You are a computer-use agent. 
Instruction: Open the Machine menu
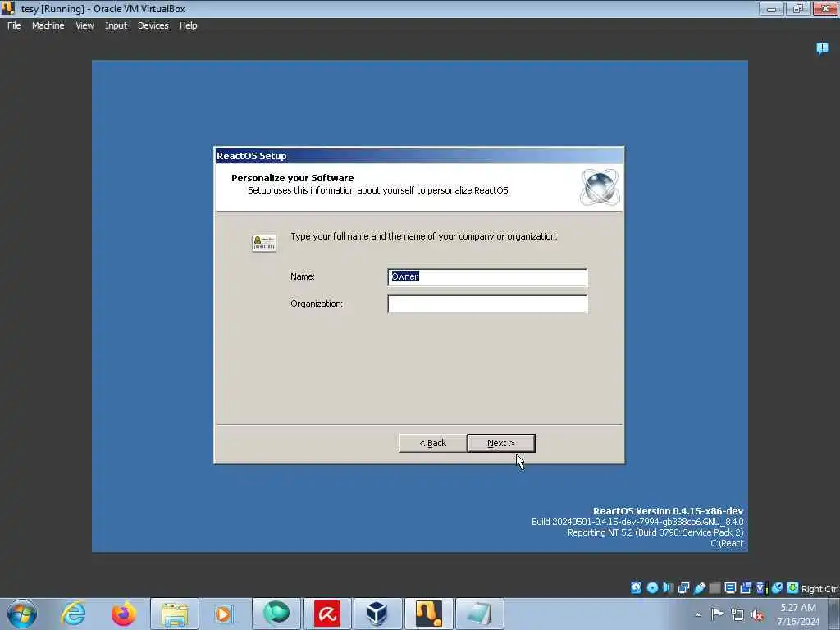pos(48,25)
